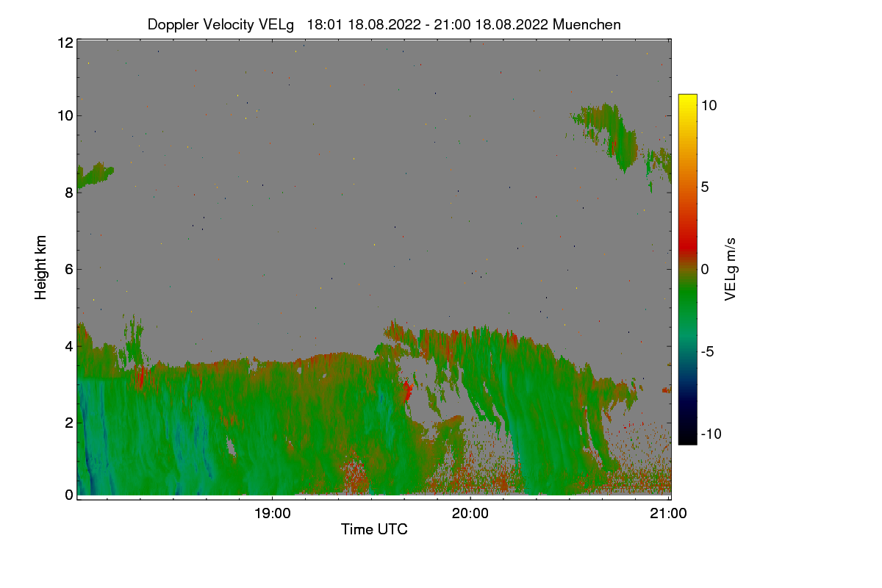Click the small cloud echo at 8 km left

[94, 176]
